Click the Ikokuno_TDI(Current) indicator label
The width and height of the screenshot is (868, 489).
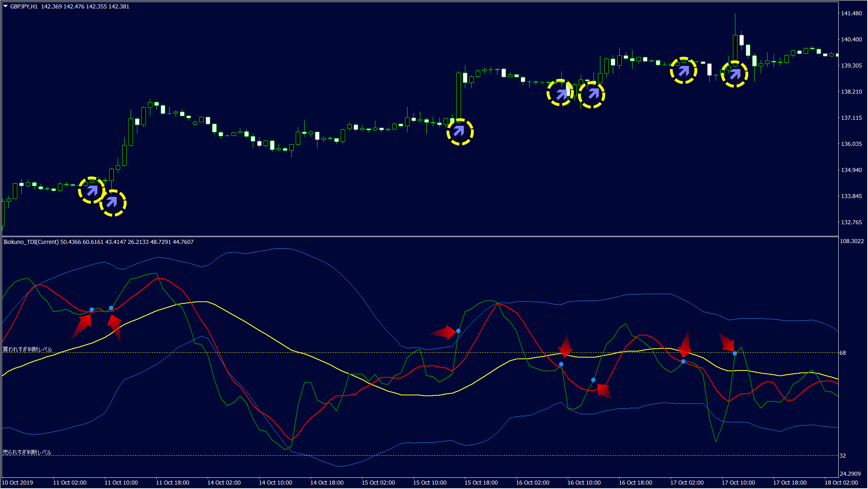31,242
